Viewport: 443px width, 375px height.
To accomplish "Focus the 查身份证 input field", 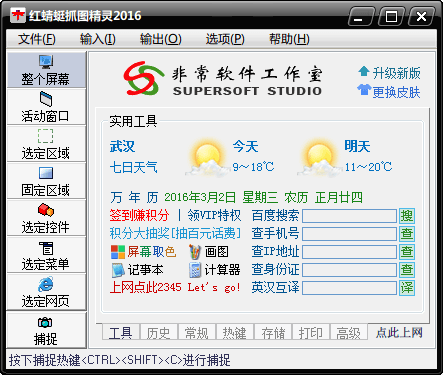I will tap(350, 270).
